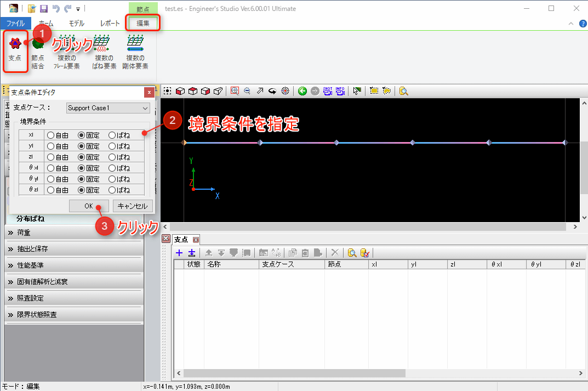This screenshot has width=588, height=391.
Task: Open the モデル ribbon tab
Action: coord(76,23)
